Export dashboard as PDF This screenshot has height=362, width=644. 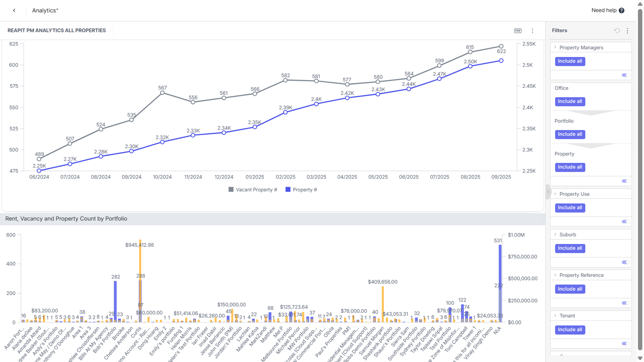(518, 31)
